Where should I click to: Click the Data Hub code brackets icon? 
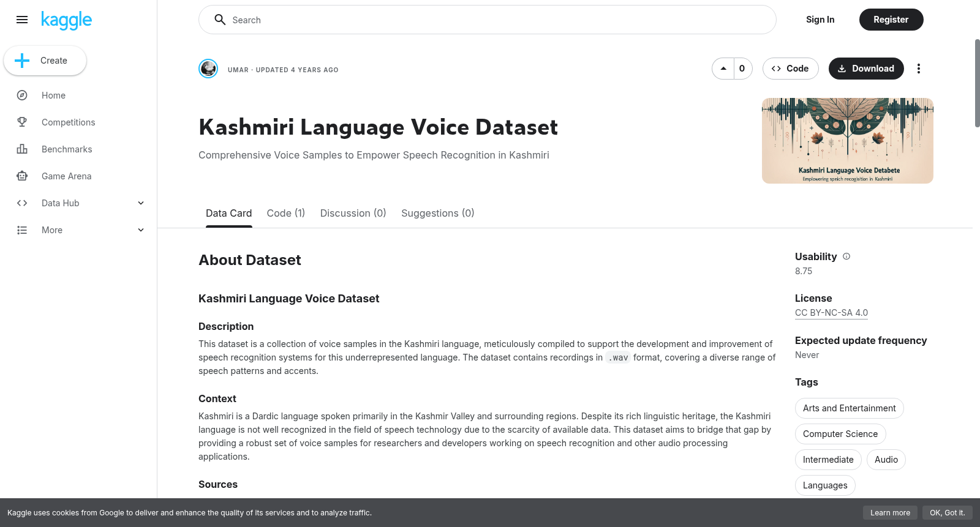point(22,203)
